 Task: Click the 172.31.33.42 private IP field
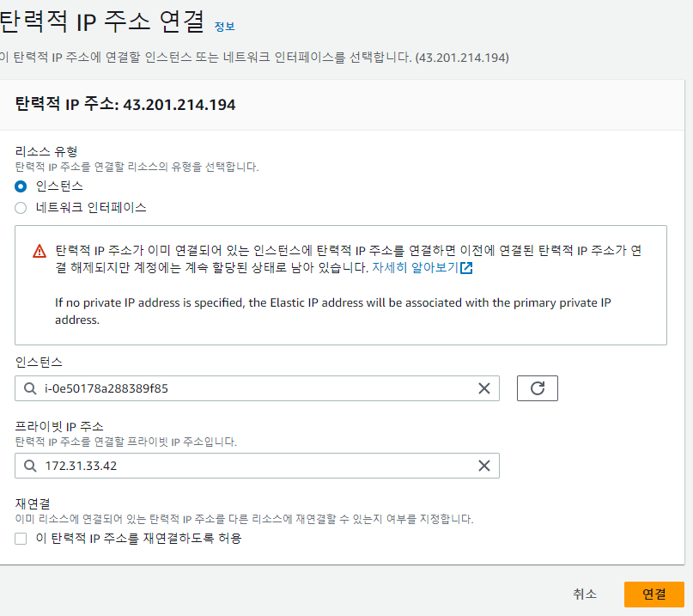[x=258, y=465]
